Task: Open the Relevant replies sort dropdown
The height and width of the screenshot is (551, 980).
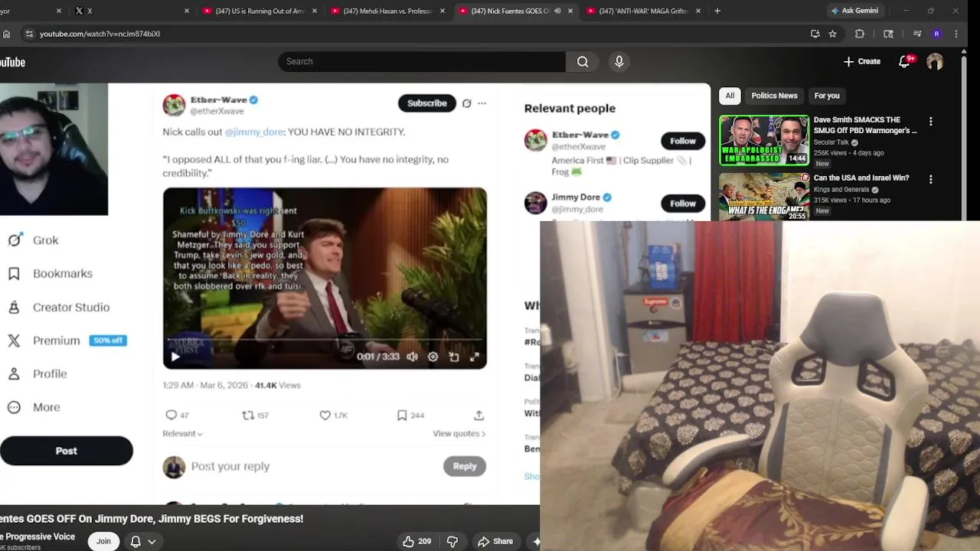Action: [x=182, y=434]
